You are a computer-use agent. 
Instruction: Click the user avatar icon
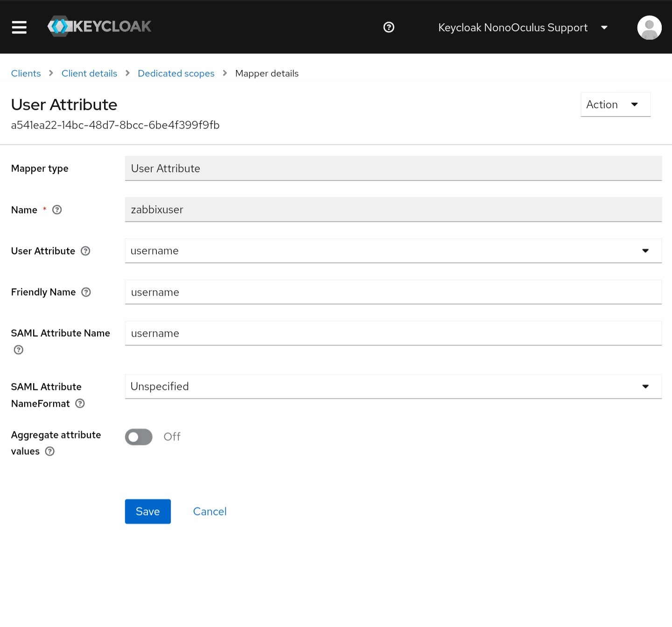[649, 28]
